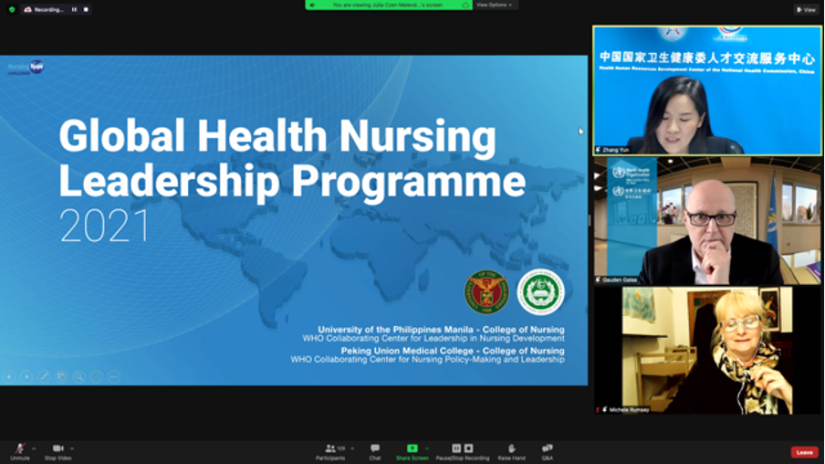Click the Nursing Now logo on slide
Viewport: 825px width, 464px height.
tap(26, 68)
